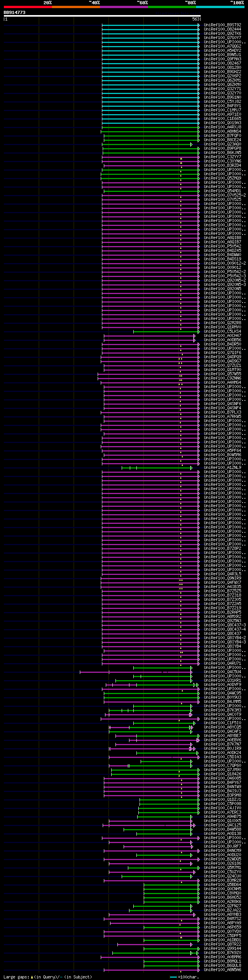Open the UniRef100_Q0CNH5 hit
Screen dimensions: 248x980
(222, 889)
